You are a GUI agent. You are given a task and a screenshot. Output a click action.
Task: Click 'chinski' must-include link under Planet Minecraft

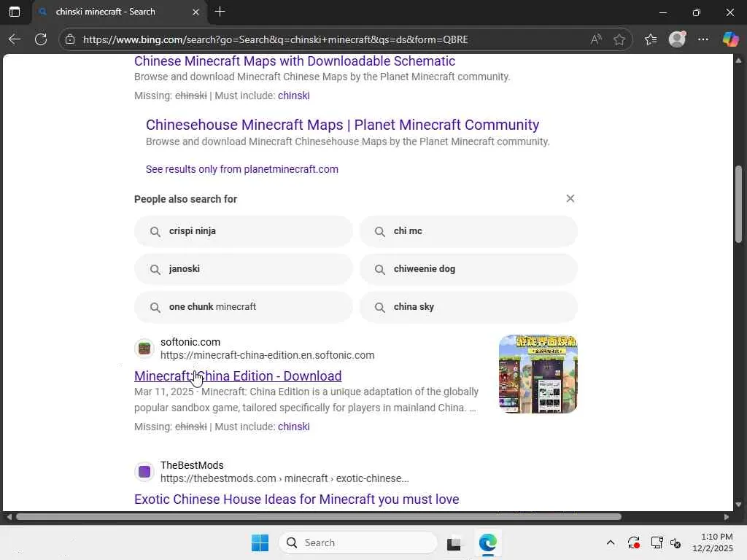coord(293,96)
